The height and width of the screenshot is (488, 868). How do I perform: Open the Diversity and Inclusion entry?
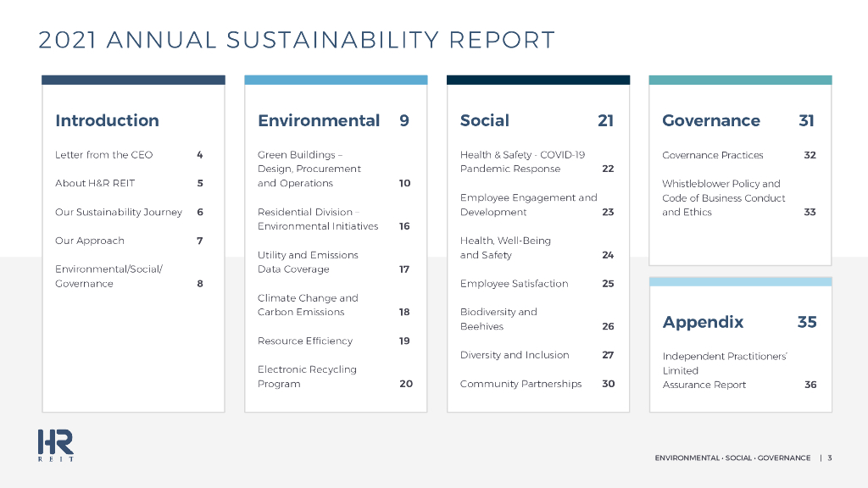[x=515, y=355]
